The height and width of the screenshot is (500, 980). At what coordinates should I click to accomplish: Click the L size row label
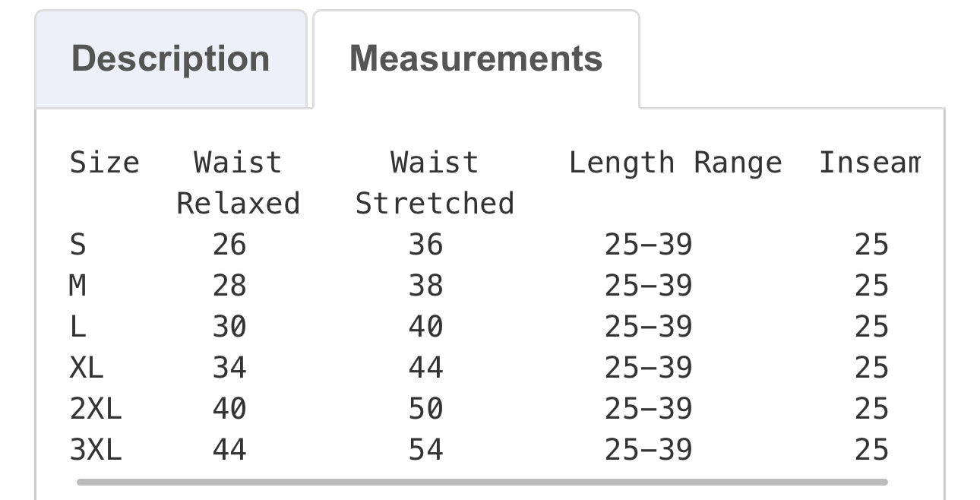77,327
